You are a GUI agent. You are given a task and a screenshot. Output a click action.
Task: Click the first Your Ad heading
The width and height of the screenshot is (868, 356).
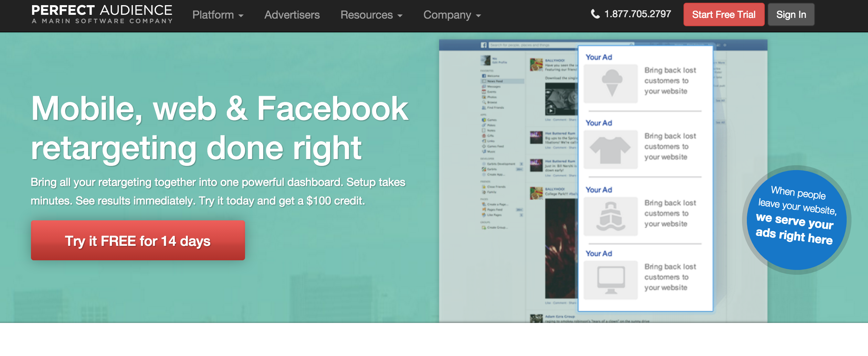[599, 57]
